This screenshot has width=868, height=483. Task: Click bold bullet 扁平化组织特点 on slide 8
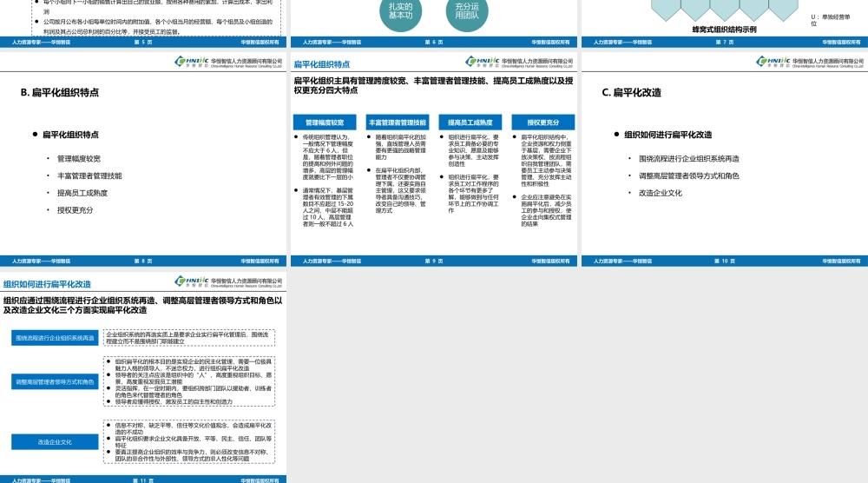70,135
